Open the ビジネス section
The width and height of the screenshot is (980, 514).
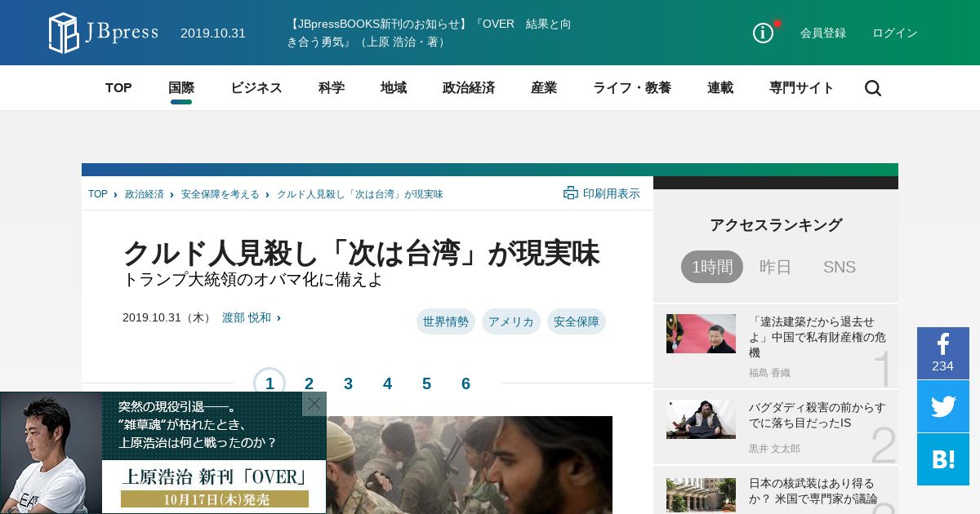click(256, 88)
